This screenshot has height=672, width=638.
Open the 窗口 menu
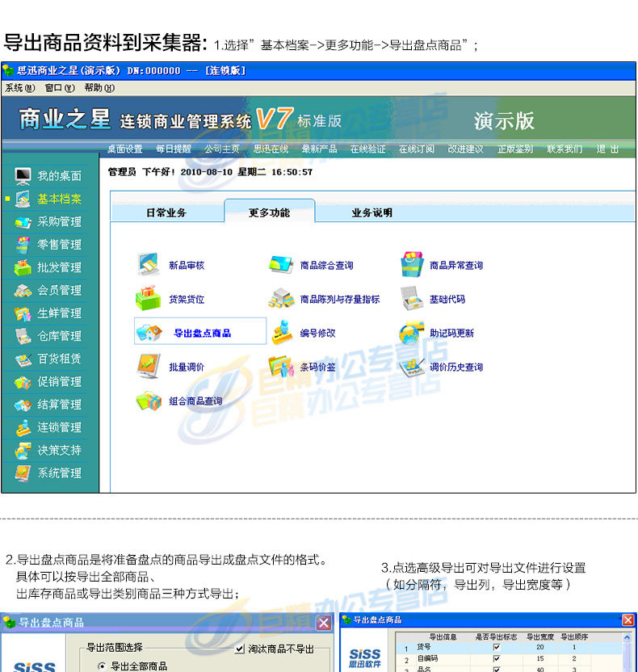coord(60,88)
